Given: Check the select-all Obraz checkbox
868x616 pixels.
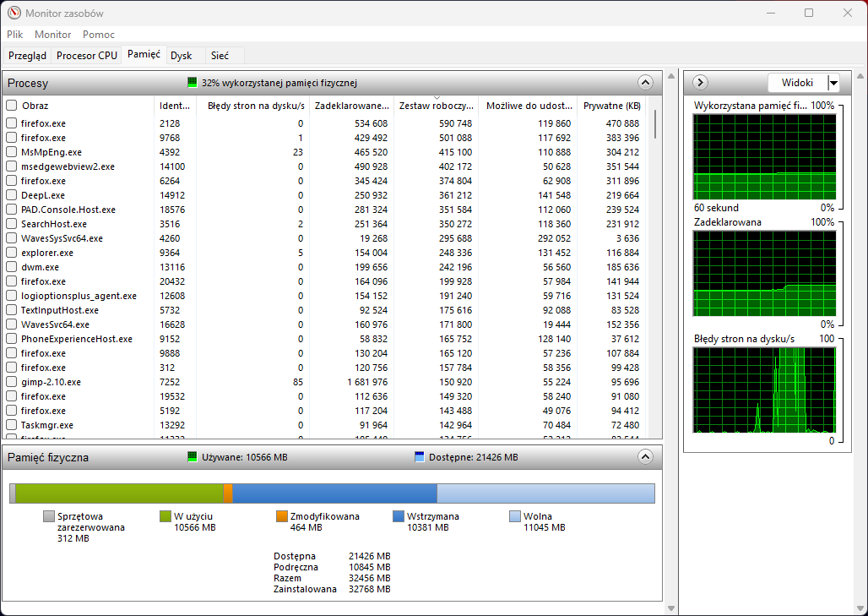Looking at the screenshot, I should pyautogui.click(x=12, y=106).
